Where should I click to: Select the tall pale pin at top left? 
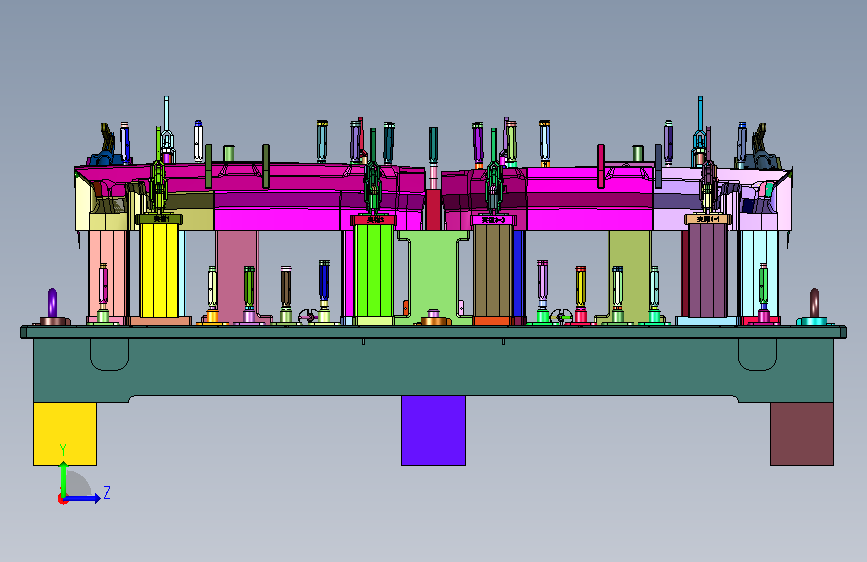[x=166, y=116]
